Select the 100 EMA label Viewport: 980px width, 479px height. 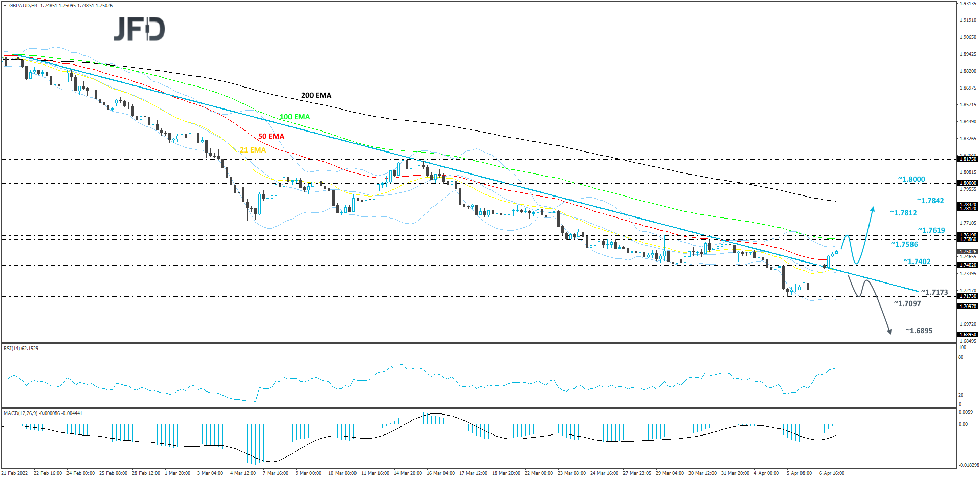pos(294,117)
